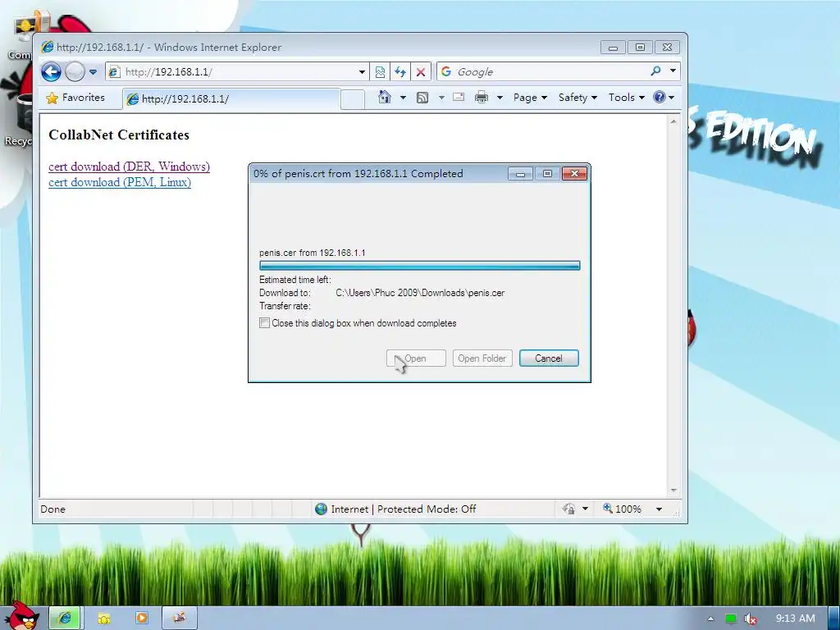Viewport: 840px width, 630px height.
Task: Click Internet | Protected Mode: Off status
Action: [404, 509]
